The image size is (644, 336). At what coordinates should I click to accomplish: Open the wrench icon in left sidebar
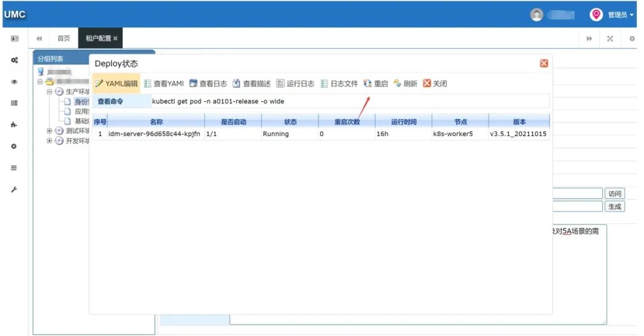coord(14,190)
